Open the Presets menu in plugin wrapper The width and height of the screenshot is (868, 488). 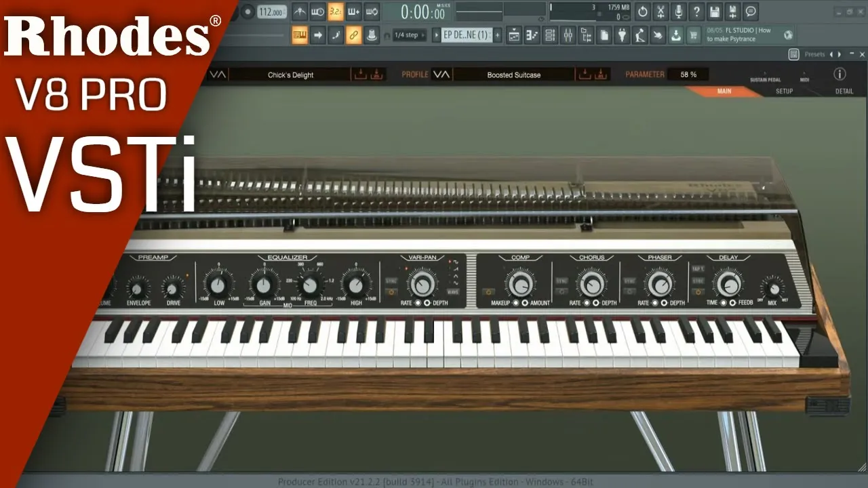point(814,54)
